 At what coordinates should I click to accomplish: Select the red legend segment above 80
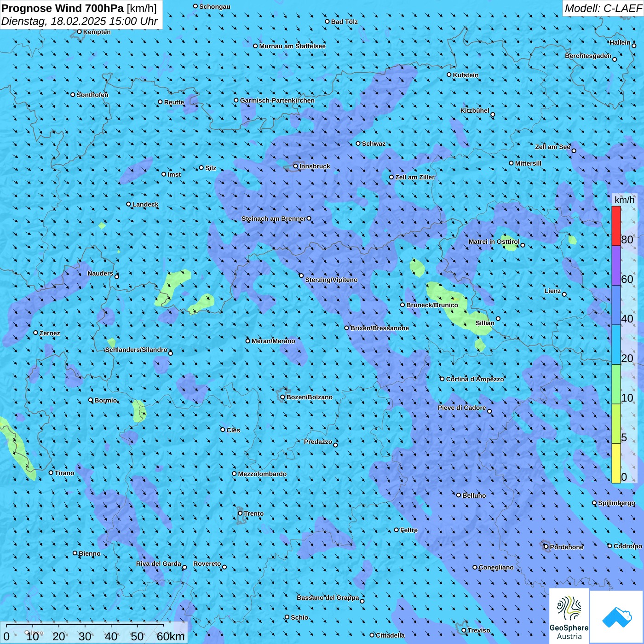(616, 226)
